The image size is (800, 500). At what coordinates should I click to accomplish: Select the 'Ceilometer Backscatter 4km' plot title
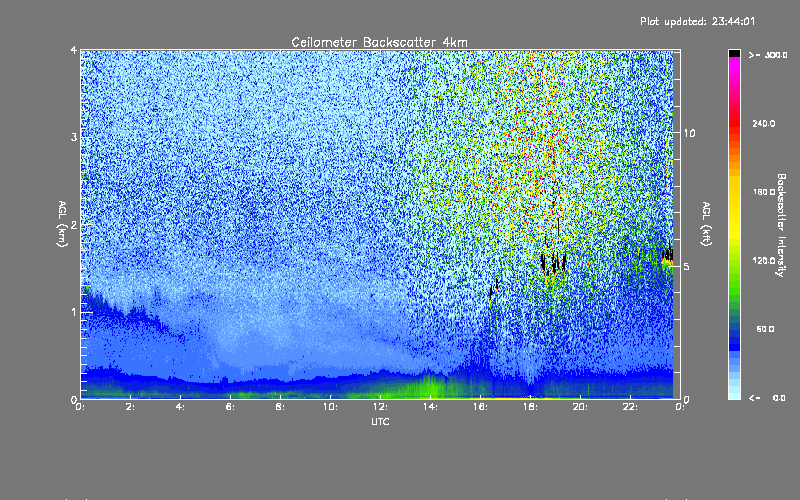pyautogui.click(x=379, y=42)
